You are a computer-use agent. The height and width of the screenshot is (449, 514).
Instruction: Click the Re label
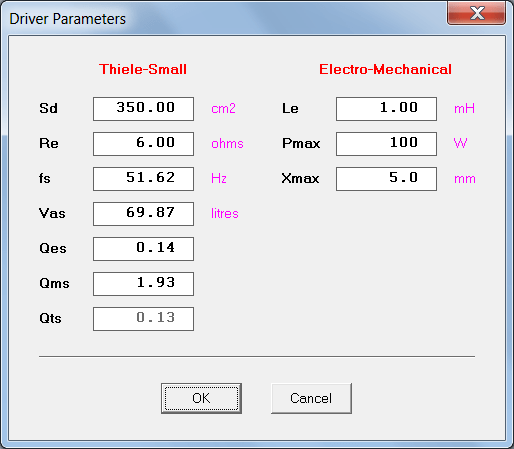click(x=49, y=143)
